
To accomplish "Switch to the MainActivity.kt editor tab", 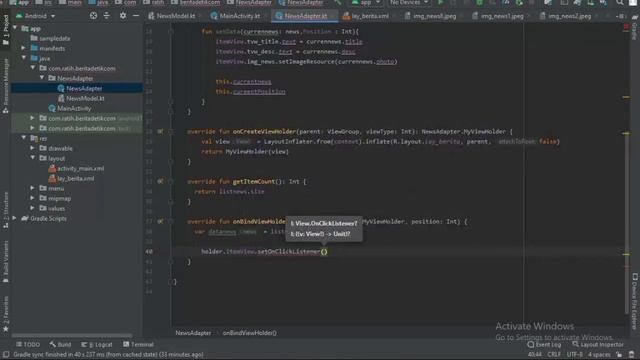I will coord(239,16).
